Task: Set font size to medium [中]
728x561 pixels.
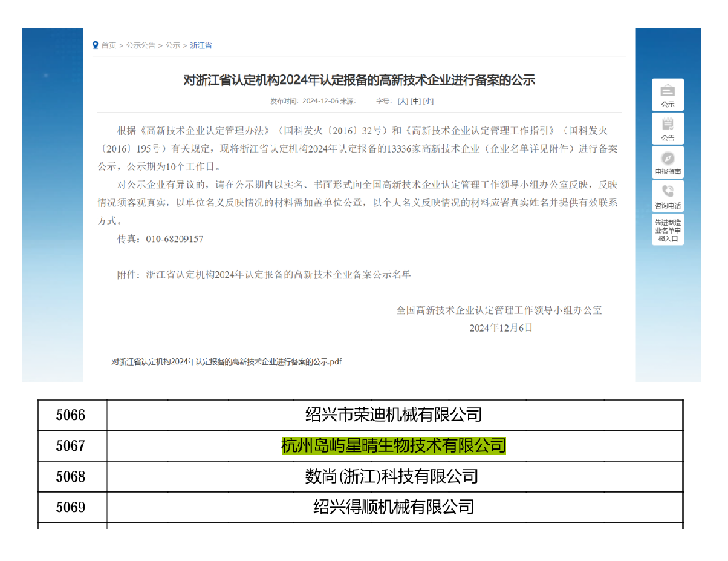Action: pyautogui.click(x=415, y=101)
